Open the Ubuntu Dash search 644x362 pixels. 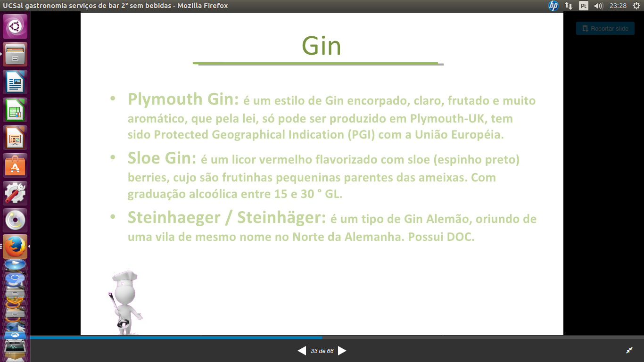coord(15,26)
